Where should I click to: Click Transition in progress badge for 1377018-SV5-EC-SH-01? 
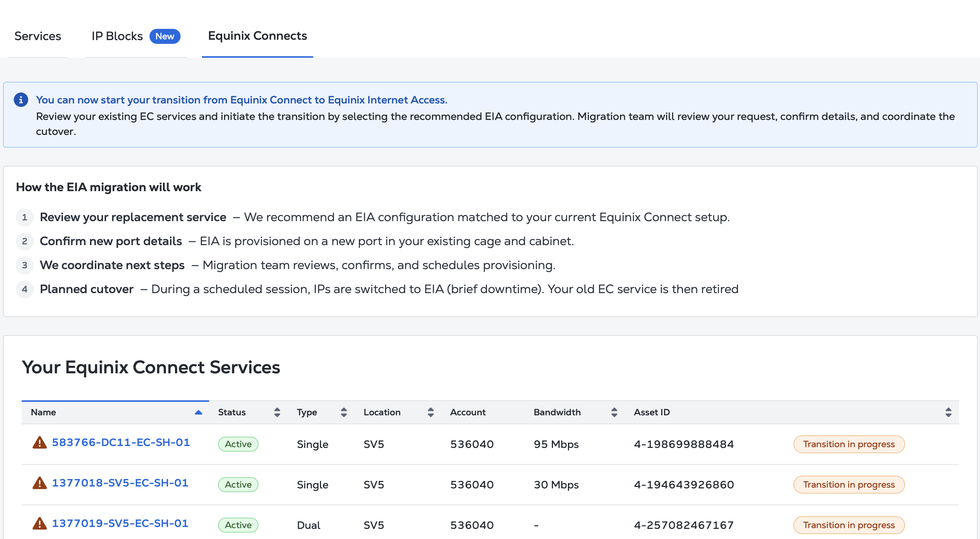pyautogui.click(x=849, y=485)
